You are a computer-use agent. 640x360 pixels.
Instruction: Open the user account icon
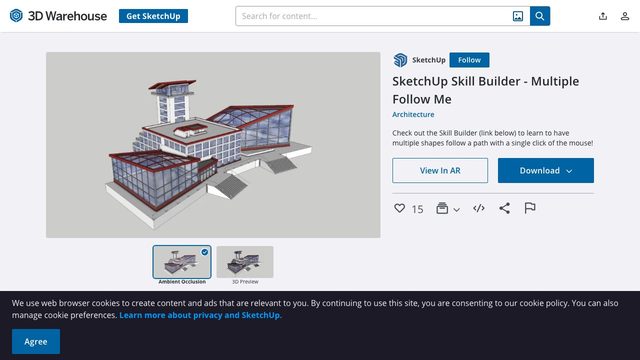[x=624, y=16]
